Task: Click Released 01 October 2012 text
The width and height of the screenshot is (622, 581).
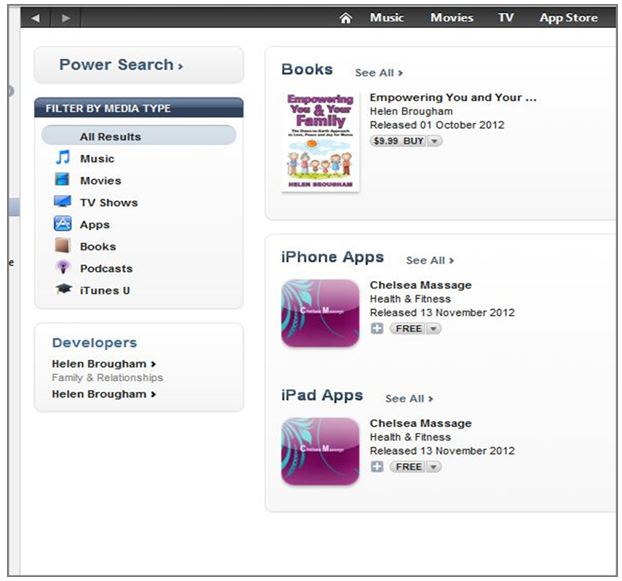Action: (x=437, y=125)
